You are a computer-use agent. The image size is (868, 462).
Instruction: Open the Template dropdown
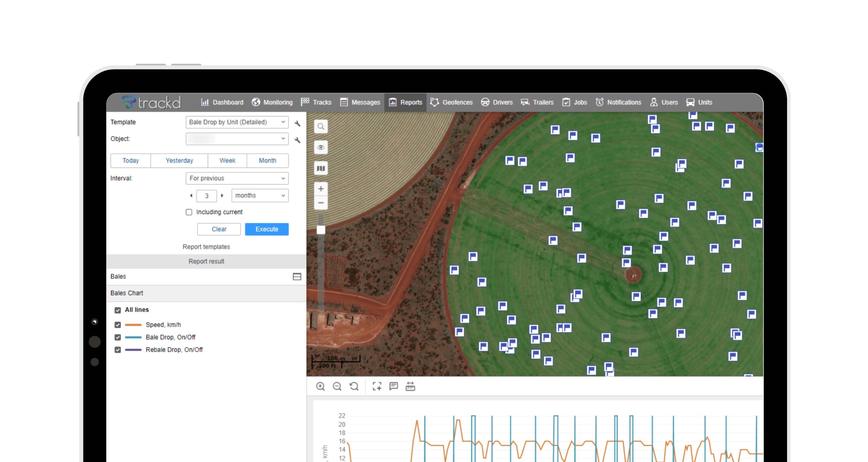237,122
